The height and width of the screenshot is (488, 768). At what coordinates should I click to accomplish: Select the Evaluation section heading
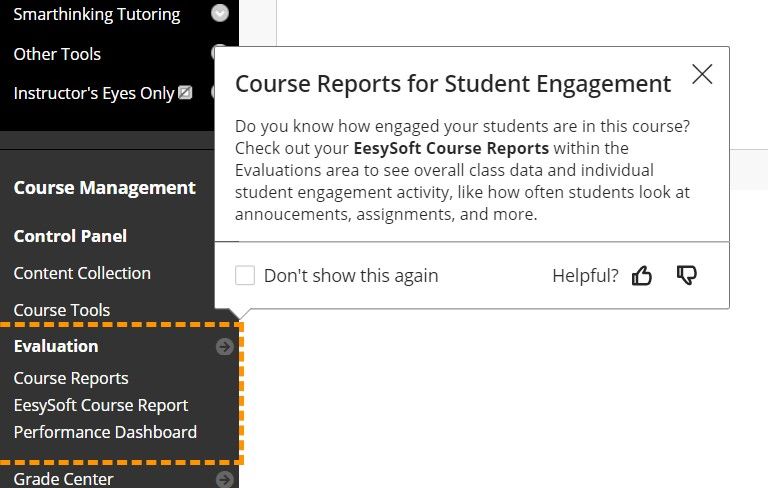tap(56, 346)
